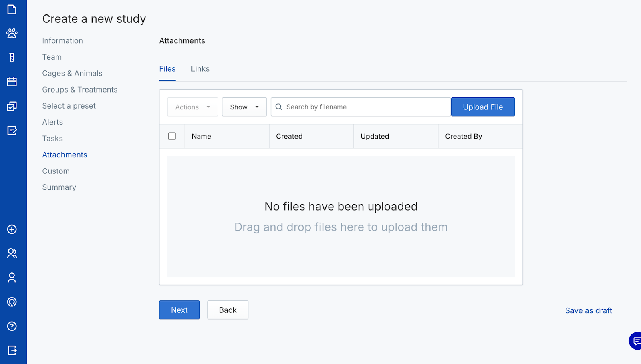This screenshot has height=364, width=641.
Task: Open the calendar icon in sidebar
Action: pos(12,82)
